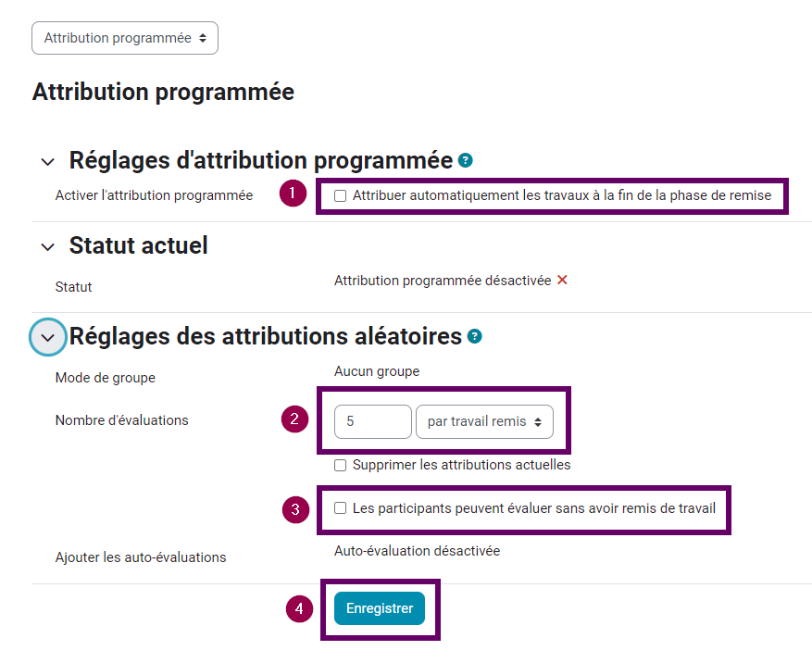Open help for Réglages d'attribution programmée
The image size is (812, 663).
coord(465,160)
